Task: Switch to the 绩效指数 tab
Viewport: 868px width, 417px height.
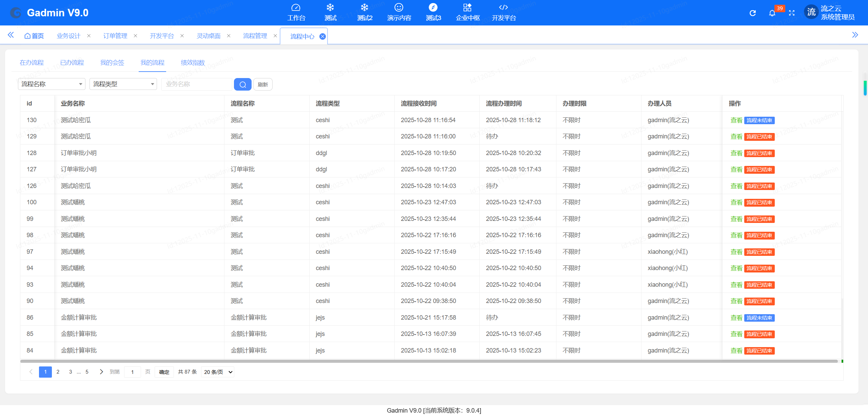Action: (x=193, y=62)
